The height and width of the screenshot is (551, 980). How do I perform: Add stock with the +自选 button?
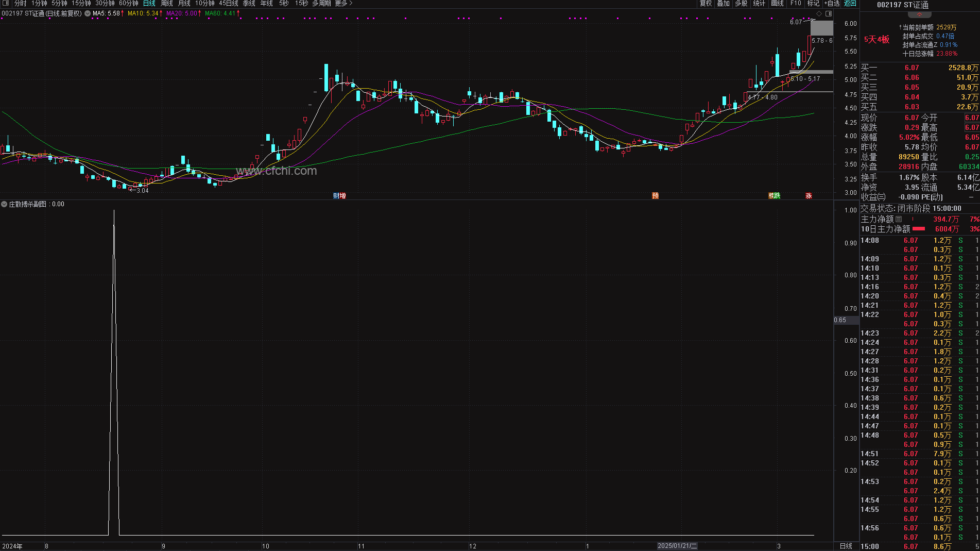832,3
